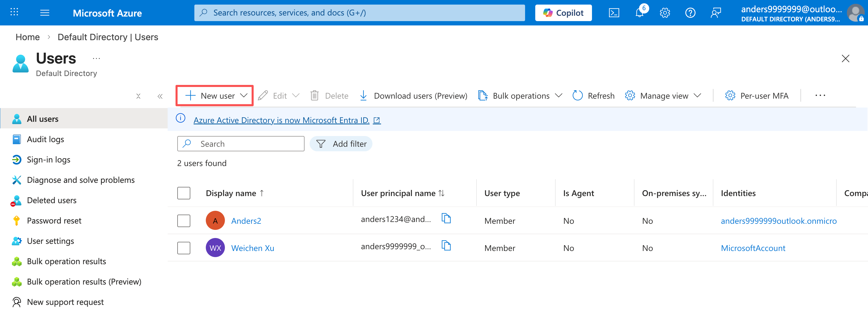Launch Copilot from the top bar
Image resolution: width=868 pixels, height=327 pixels.
pos(563,12)
